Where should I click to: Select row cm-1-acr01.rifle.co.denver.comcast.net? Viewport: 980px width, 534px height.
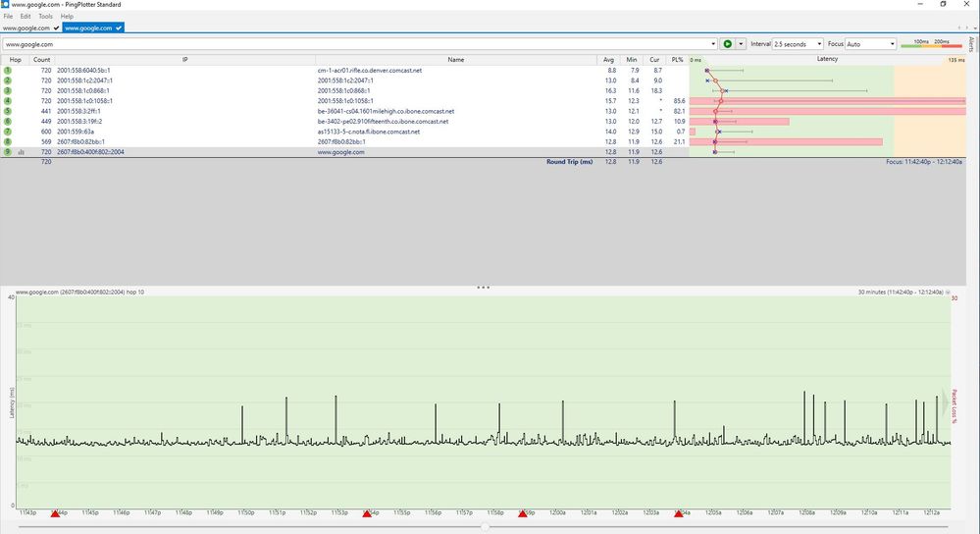483,71
